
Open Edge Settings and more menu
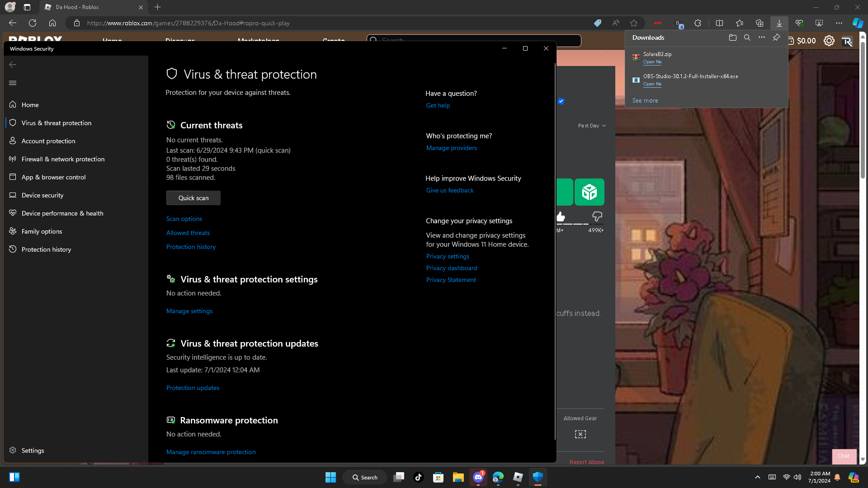tap(839, 23)
